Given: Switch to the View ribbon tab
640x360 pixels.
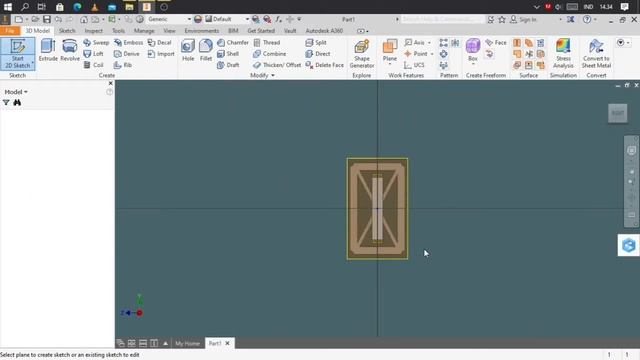Looking at the screenshot, I should point(169,31).
